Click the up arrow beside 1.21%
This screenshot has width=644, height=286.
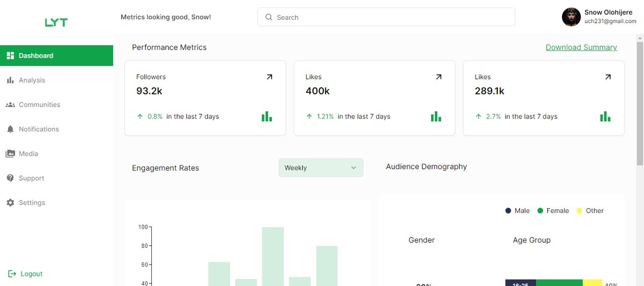pyautogui.click(x=309, y=116)
